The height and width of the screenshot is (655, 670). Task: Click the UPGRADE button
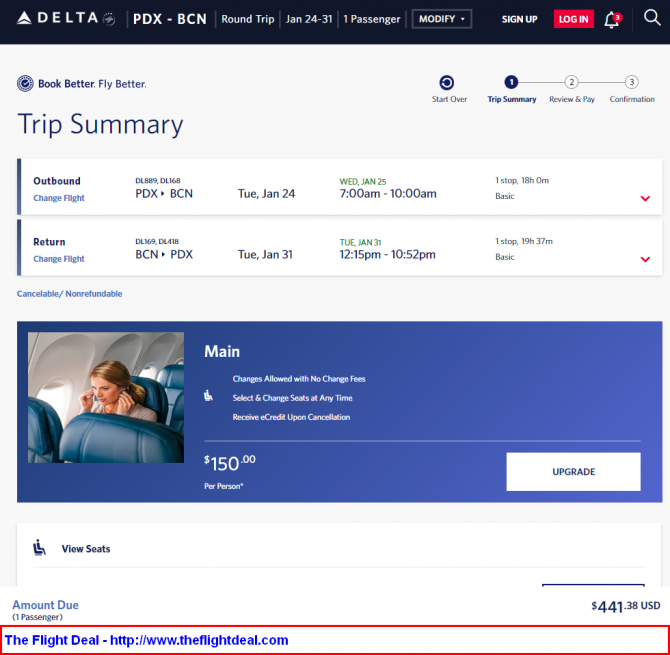[573, 472]
